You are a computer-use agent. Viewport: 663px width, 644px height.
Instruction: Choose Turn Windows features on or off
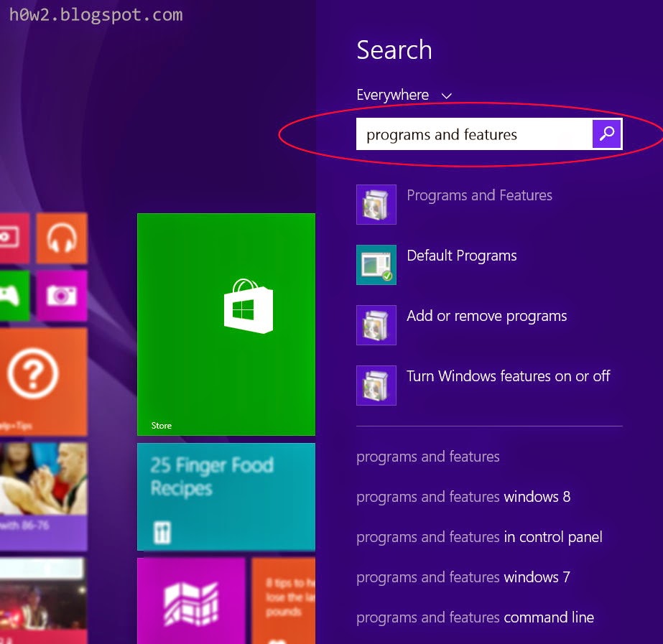point(509,376)
